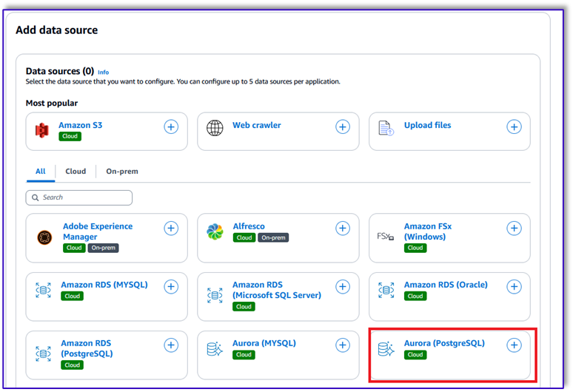The image size is (573, 392).
Task: Click the Amazon RDS (PostgreSQL) database icon
Action: 43,354
